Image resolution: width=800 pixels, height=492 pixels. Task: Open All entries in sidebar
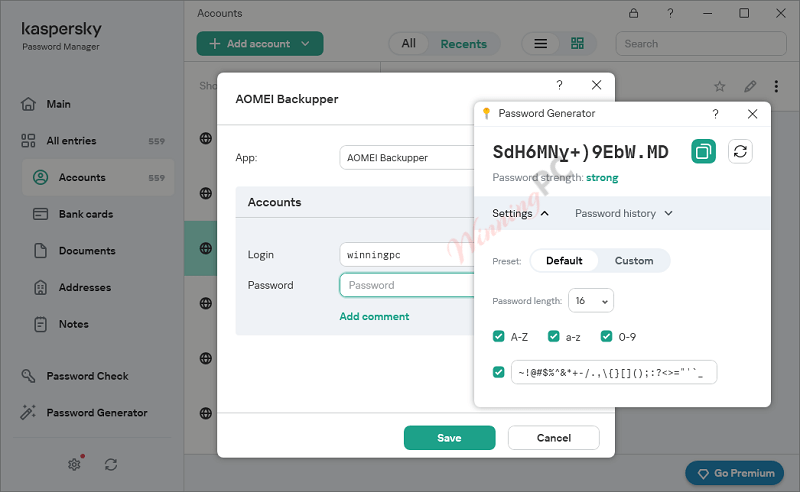coord(93,141)
